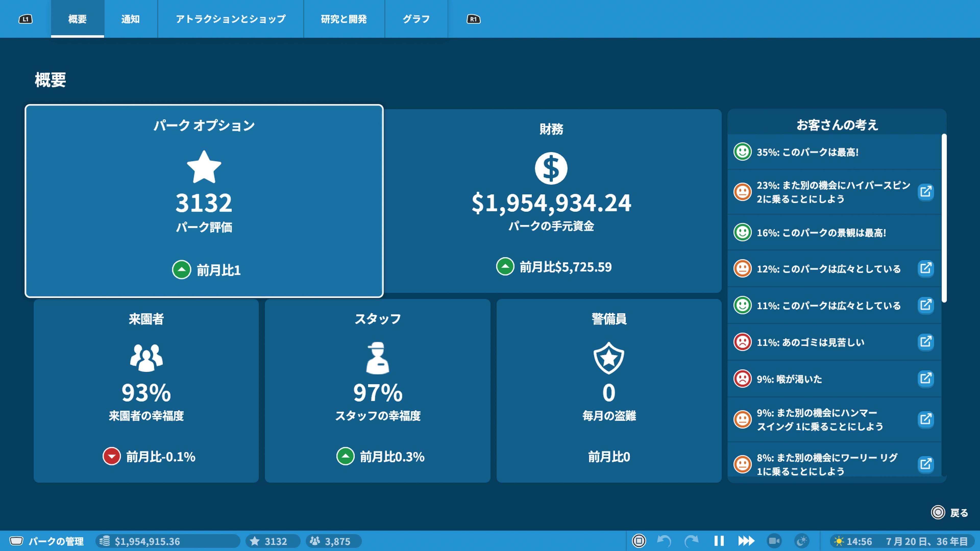Open the 来園者 happiness panel
Screen dimensions: 980x551
(x=146, y=391)
